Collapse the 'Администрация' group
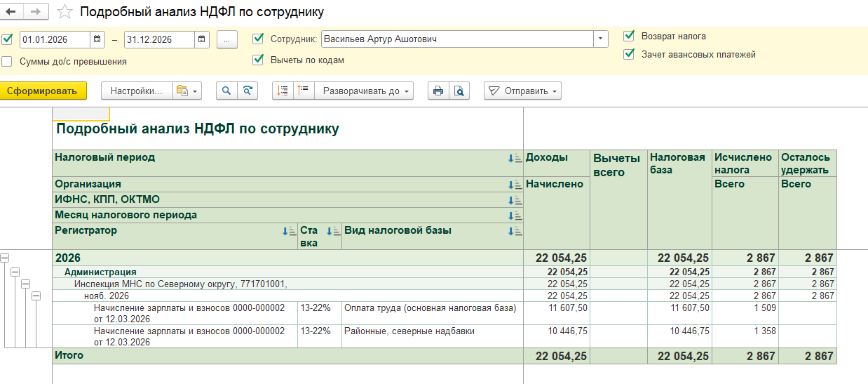The height and width of the screenshot is (384, 868). pos(15,272)
